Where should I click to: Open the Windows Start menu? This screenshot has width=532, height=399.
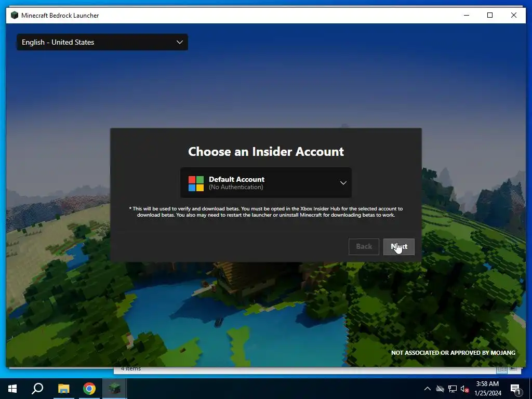(x=12, y=389)
